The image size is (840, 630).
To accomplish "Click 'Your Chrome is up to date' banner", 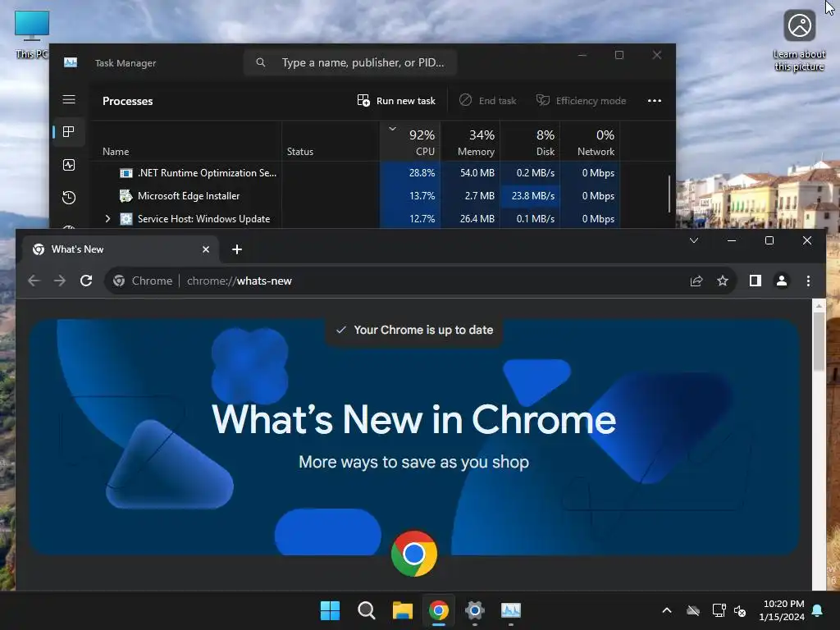I will [414, 330].
